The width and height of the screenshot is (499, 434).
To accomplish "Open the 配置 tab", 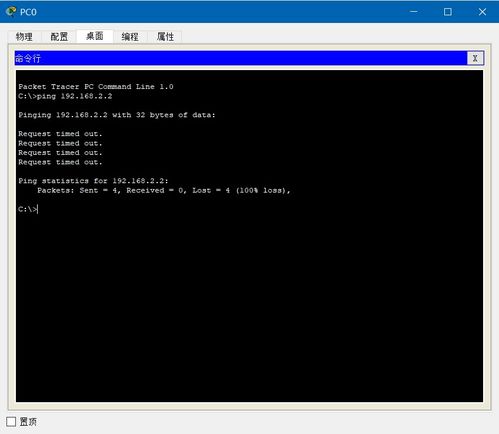I will 59,37.
